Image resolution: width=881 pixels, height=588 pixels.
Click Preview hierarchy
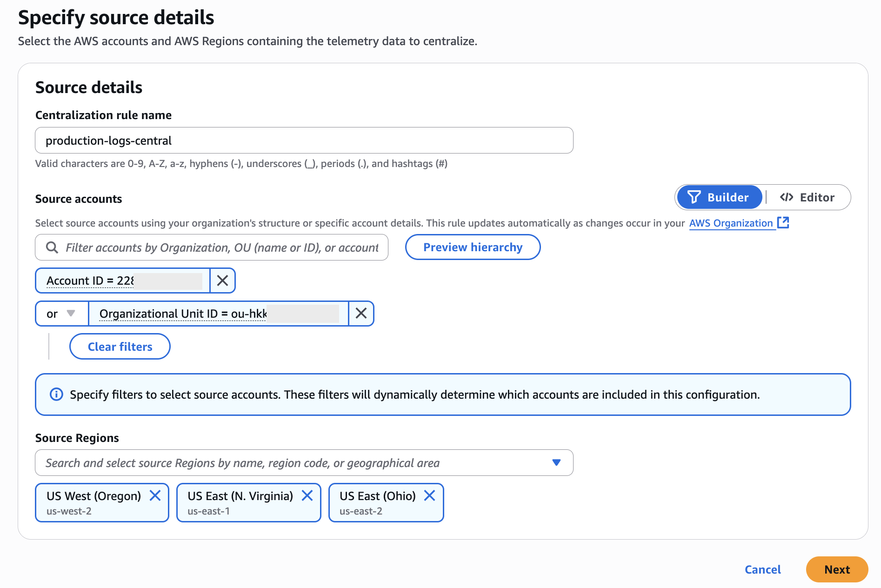pyautogui.click(x=473, y=247)
